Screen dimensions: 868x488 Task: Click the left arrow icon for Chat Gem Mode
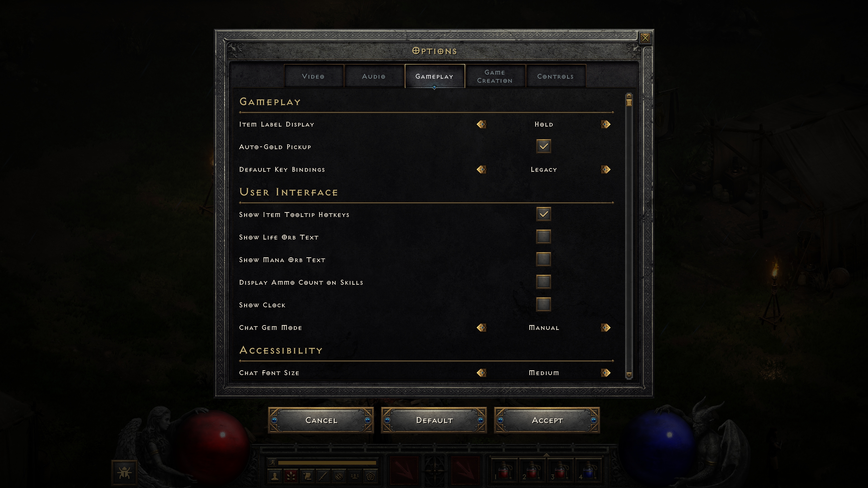click(481, 327)
